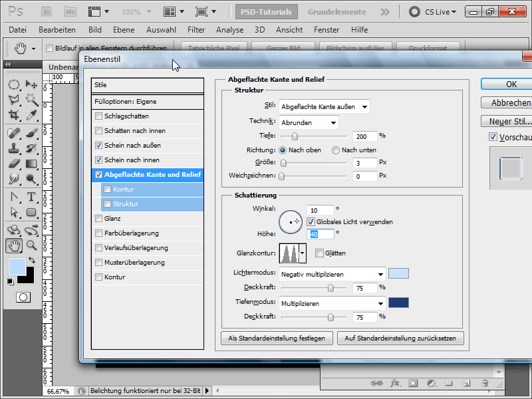Launch Adobe Bridge from top bar
Viewport: 532px width, 399px height.
pos(47,12)
